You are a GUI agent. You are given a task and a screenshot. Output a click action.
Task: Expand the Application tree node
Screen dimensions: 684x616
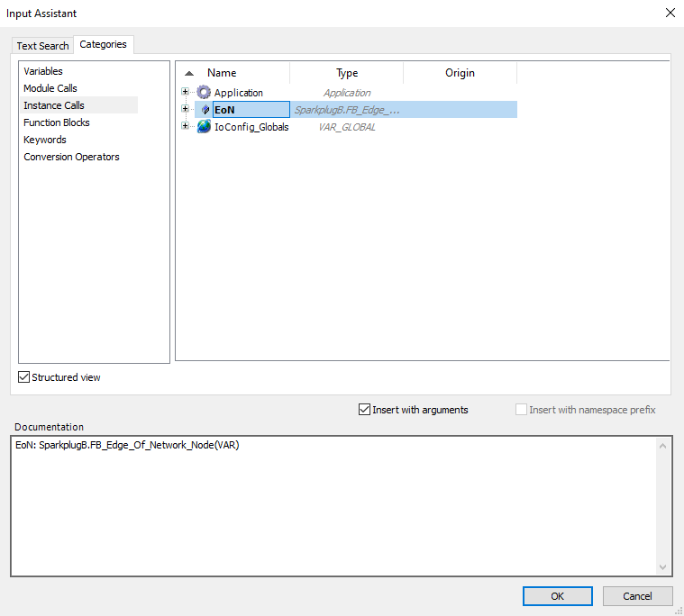click(x=186, y=92)
